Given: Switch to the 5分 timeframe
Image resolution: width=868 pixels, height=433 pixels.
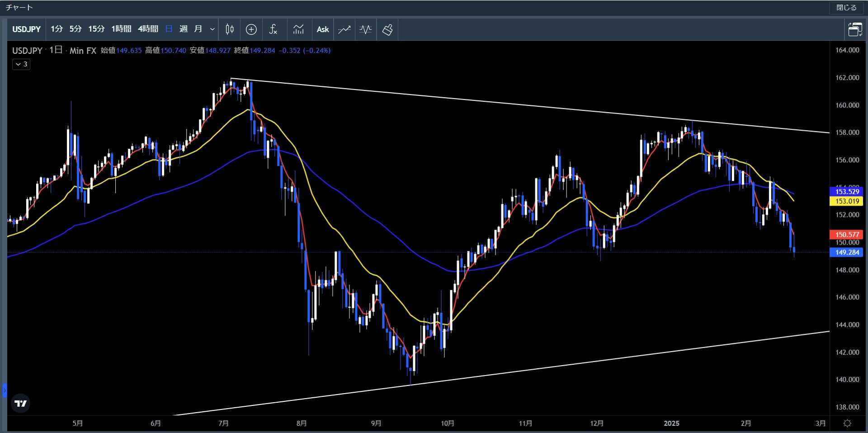Looking at the screenshot, I should click(75, 29).
